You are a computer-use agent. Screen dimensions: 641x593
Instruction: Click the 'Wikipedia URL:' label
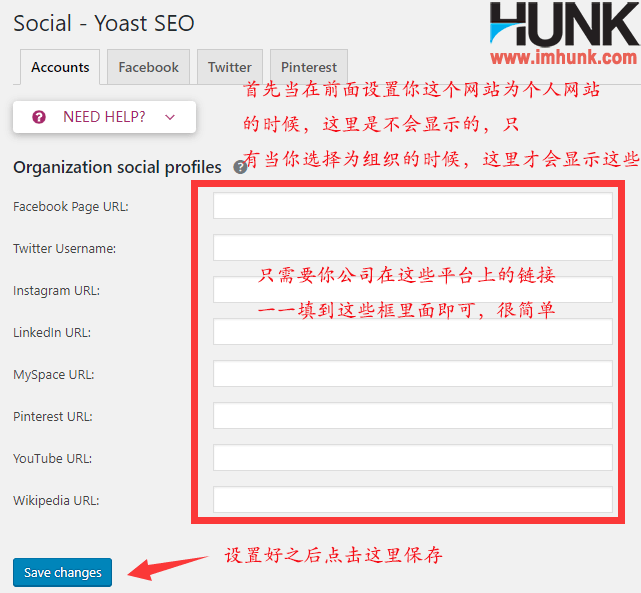[x=56, y=501]
